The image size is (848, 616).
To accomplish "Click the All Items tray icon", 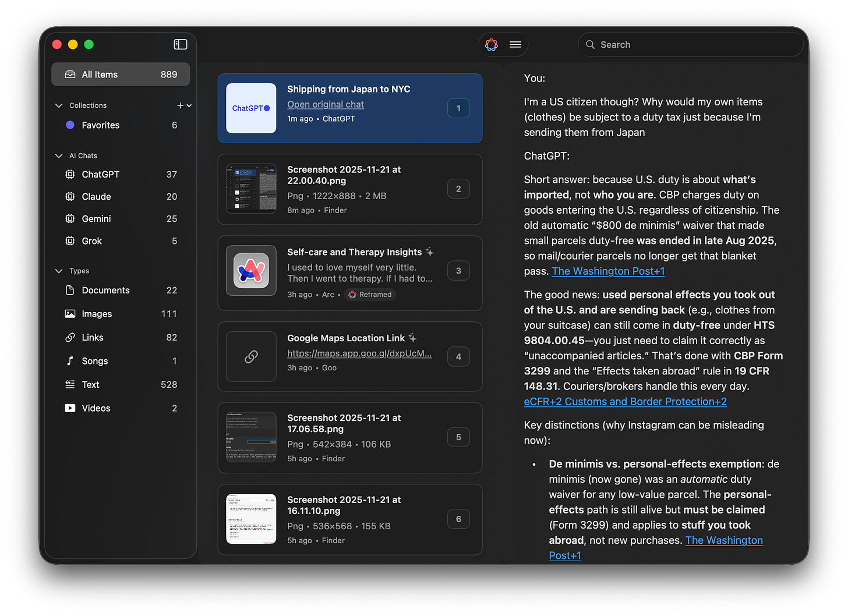I will pos(70,75).
